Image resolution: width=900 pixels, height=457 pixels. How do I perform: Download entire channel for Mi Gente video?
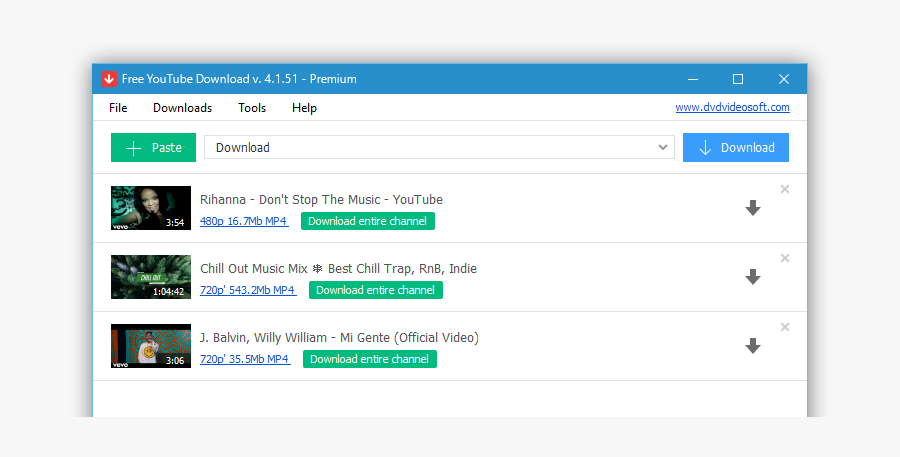tap(370, 359)
